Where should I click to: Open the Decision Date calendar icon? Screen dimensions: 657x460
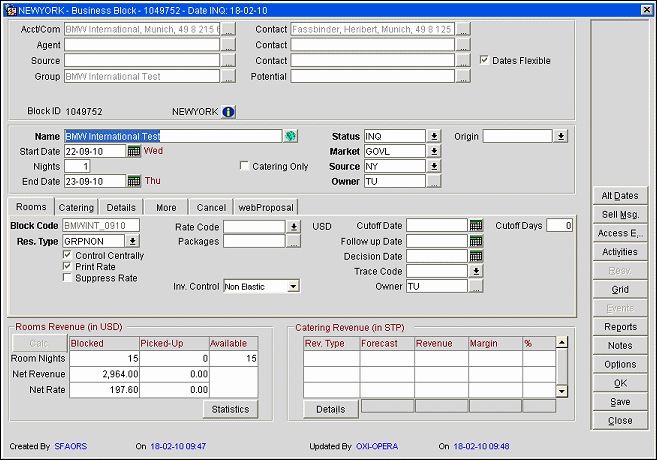[476, 256]
